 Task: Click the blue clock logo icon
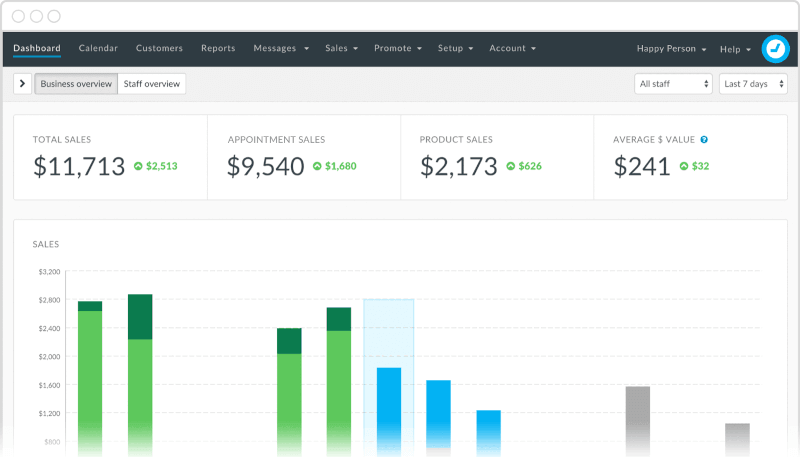pos(775,49)
